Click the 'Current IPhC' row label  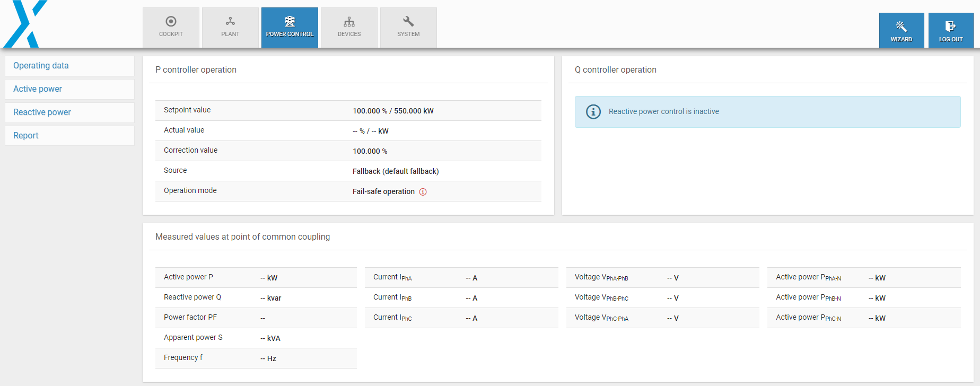pyautogui.click(x=392, y=318)
